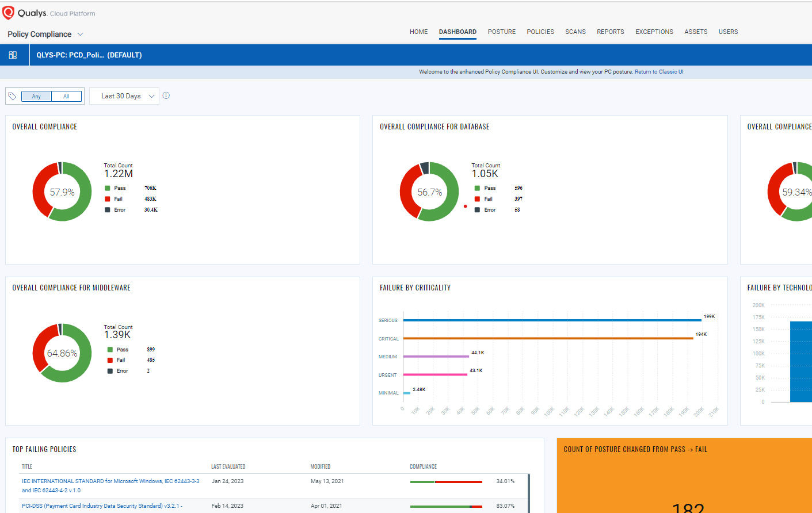Toggle tag filter to Any
The image size is (812, 513).
tap(36, 97)
